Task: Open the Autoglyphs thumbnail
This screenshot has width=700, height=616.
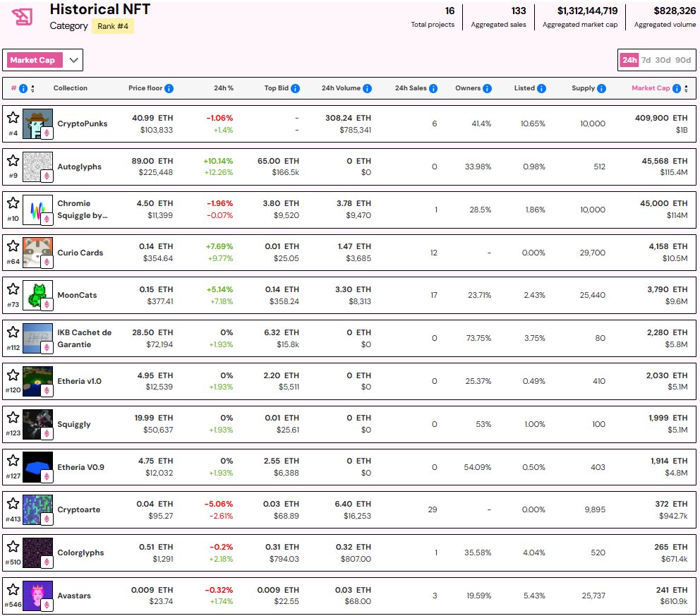Action: click(37, 167)
